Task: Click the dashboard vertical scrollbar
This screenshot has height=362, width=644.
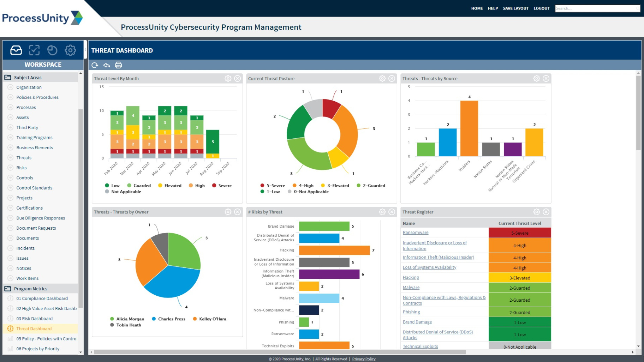Action: coord(638,113)
